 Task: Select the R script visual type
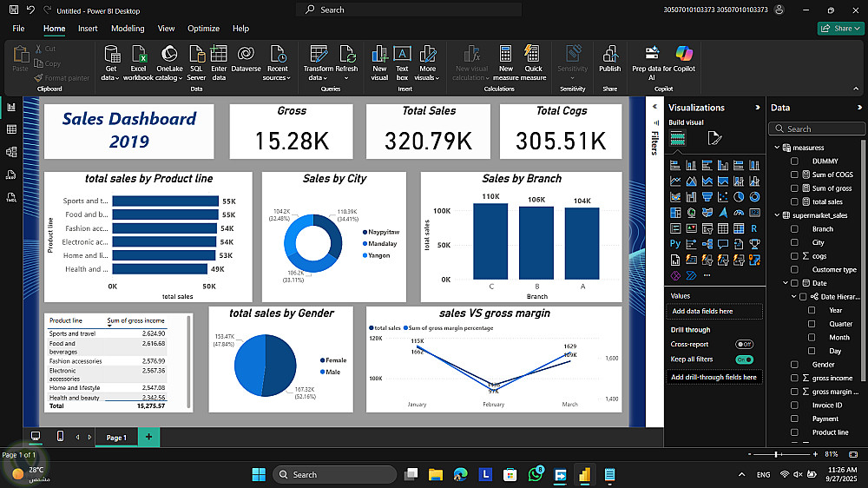tap(754, 228)
